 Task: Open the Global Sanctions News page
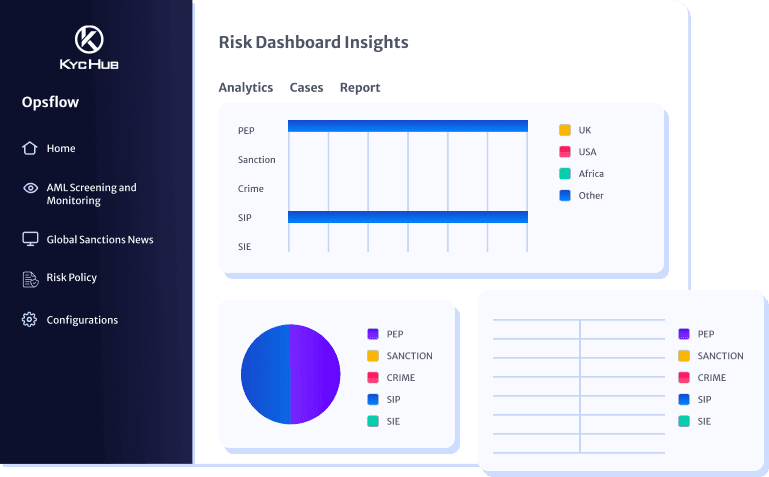click(100, 239)
